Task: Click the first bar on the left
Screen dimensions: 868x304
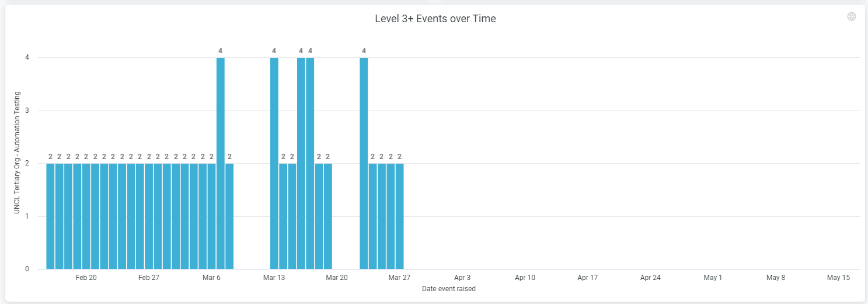Action: click(50, 216)
